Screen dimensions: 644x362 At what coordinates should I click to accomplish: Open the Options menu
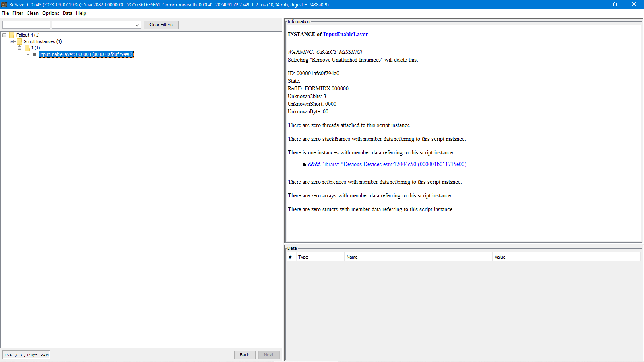(51, 13)
